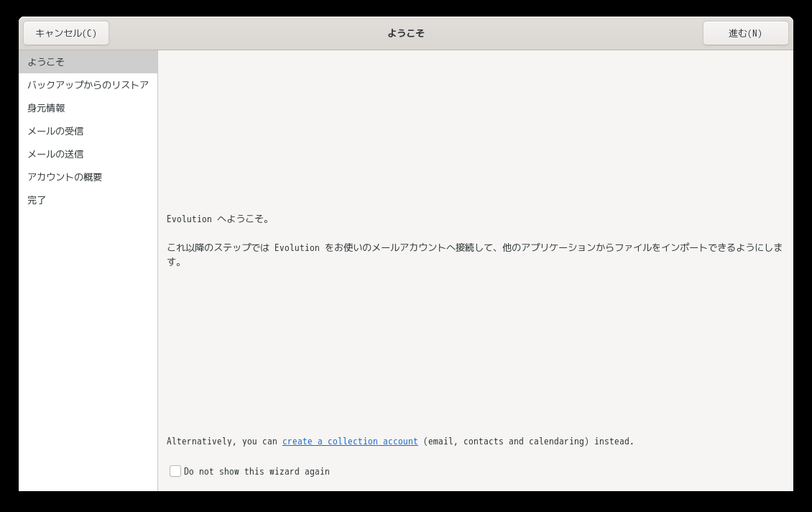Image resolution: width=812 pixels, height=512 pixels.
Task: Click the Do not show this wizard again label
Action: tap(257, 472)
